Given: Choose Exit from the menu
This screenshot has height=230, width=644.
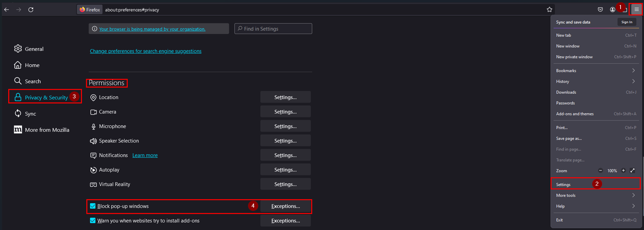Looking at the screenshot, I should click(x=596, y=220).
